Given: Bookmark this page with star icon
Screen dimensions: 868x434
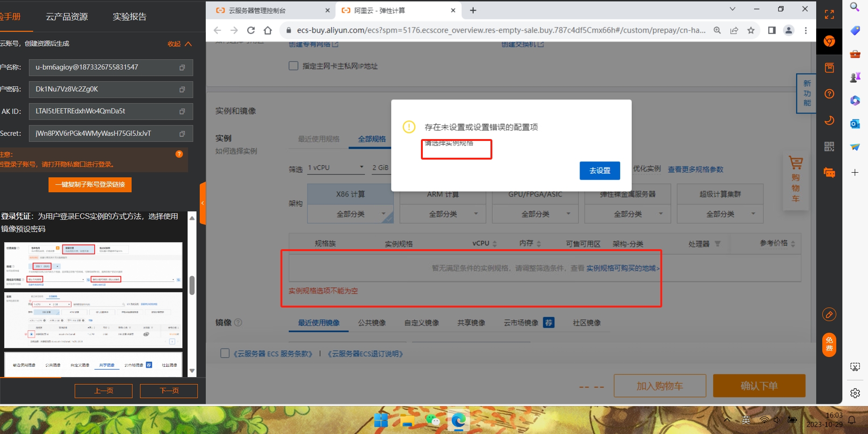Looking at the screenshot, I should point(751,30).
